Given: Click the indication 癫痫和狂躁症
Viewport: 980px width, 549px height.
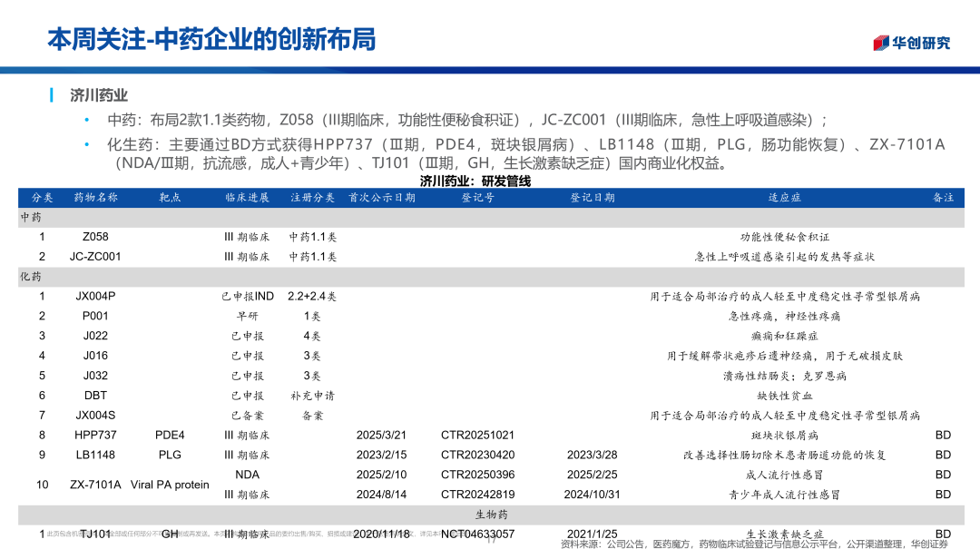Looking at the screenshot, I should [784, 336].
